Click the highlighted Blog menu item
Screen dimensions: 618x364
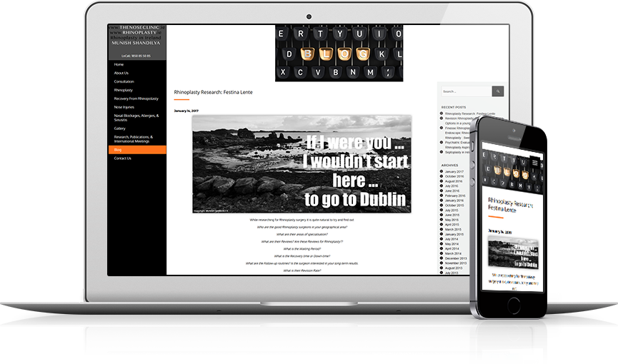tap(137, 150)
